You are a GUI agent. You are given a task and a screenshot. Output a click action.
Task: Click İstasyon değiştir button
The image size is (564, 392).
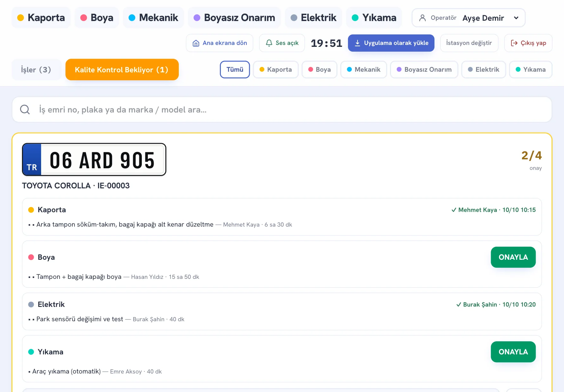[x=469, y=43]
